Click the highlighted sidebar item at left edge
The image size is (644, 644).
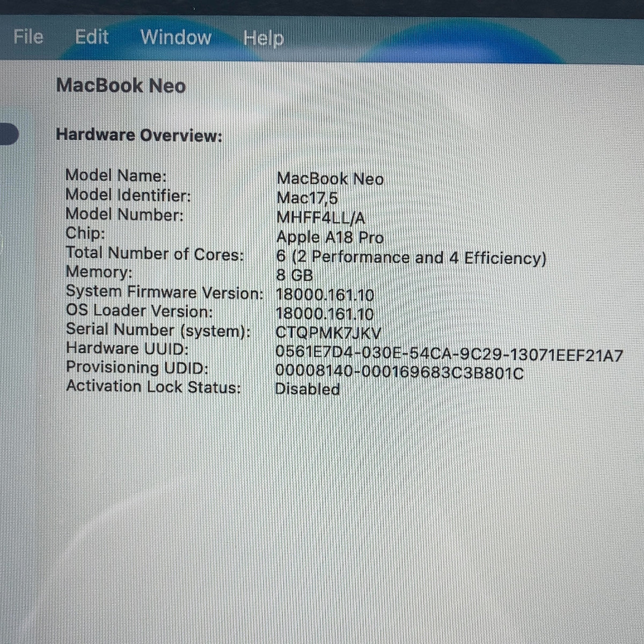coord(9,134)
